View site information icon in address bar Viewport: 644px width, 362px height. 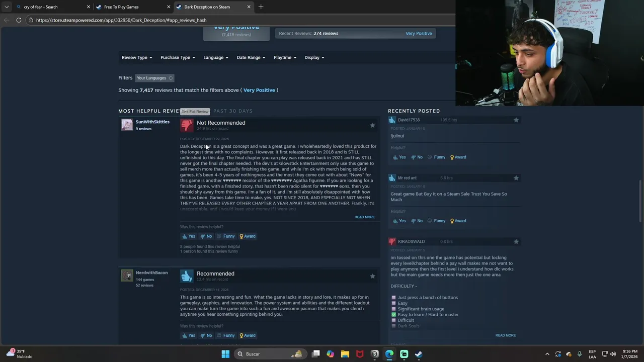[31, 20]
